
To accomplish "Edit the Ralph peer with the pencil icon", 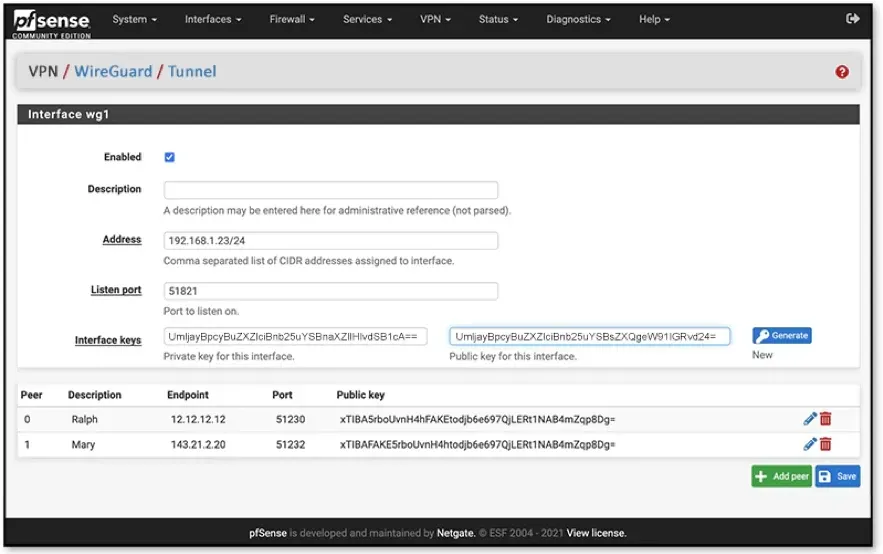I will coord(809,419).
